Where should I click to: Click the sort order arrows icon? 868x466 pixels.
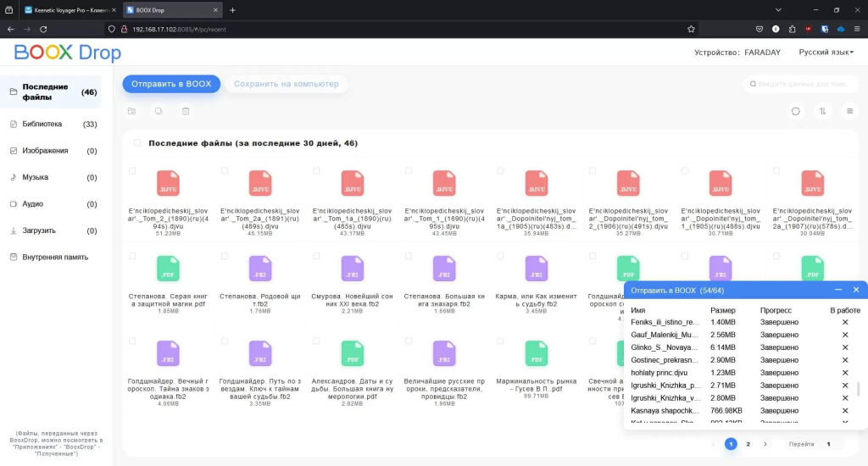(822, 111)
